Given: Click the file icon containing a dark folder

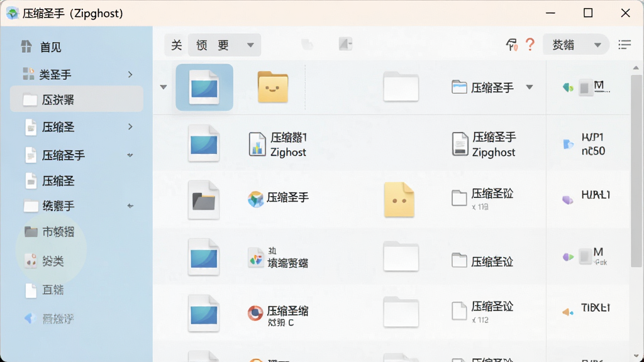Looking at the screenshot, I should tap(204, 200).
